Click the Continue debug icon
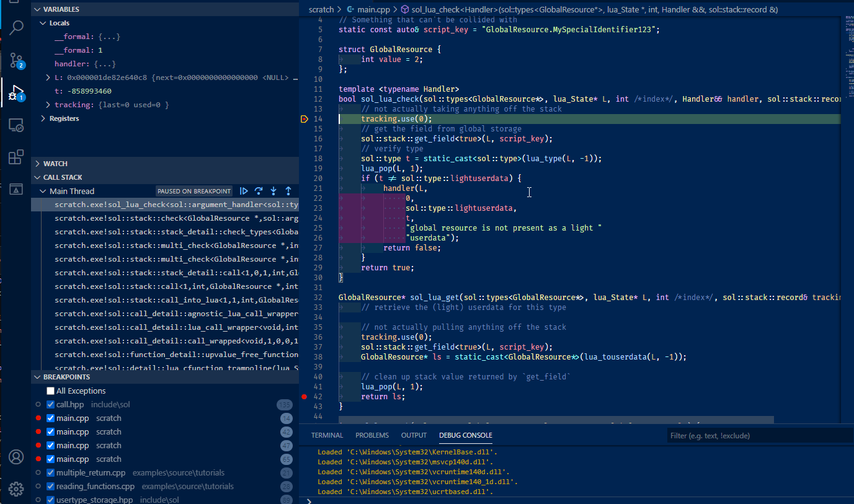This screenshot has height=504, width=854. coord(243,191)
